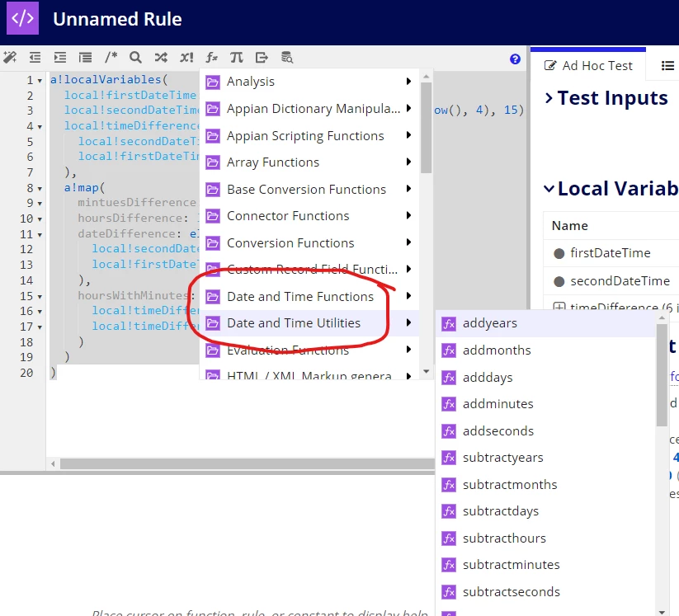Image resolution: width=679 pixels, height=616 pixels.
Task: Click the firstDateTime variable row
Action: (611, 253)
